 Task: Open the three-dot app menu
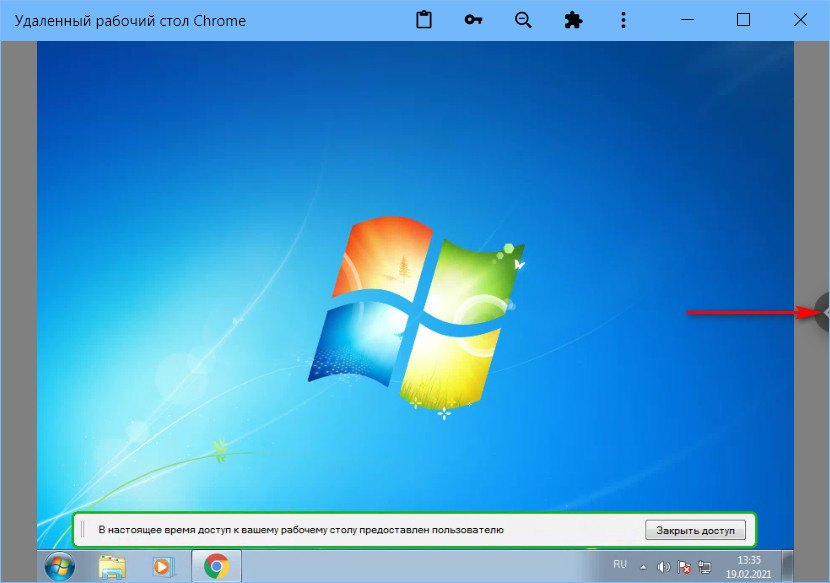[x=623, y=20]
